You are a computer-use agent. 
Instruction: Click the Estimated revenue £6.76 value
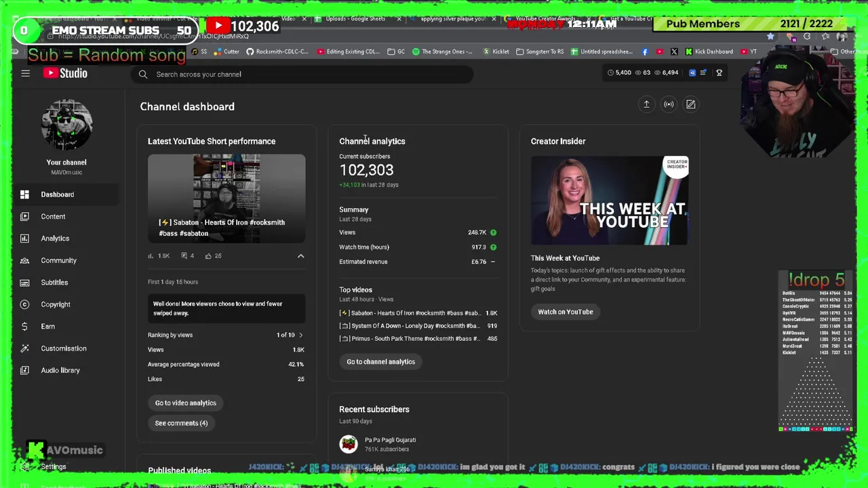(x=479, y=262)
